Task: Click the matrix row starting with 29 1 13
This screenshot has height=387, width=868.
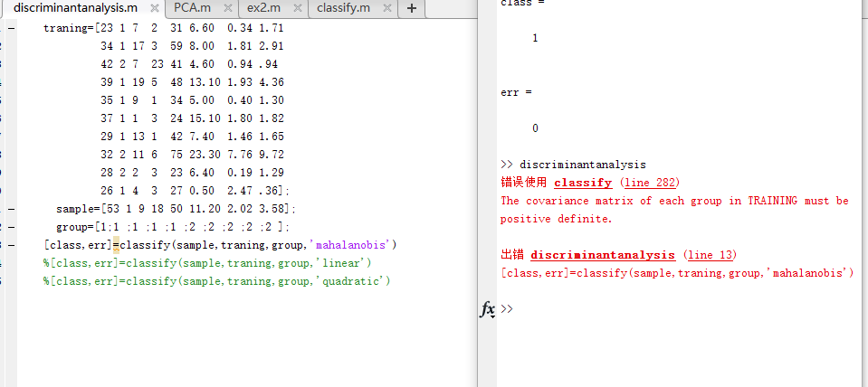Action: coord(192,137)
